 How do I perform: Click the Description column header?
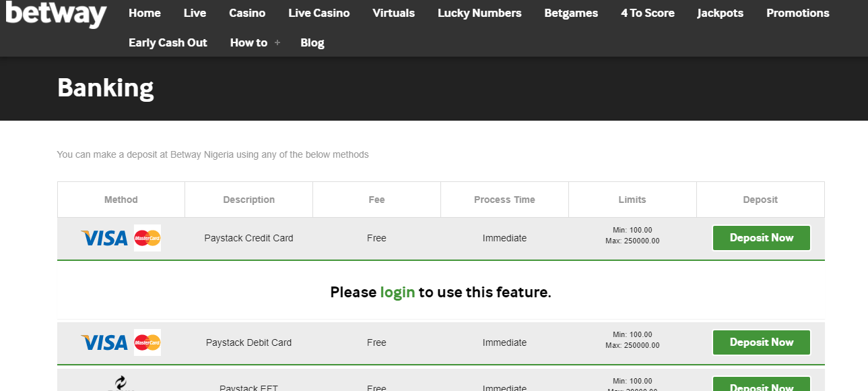point(249,200)
